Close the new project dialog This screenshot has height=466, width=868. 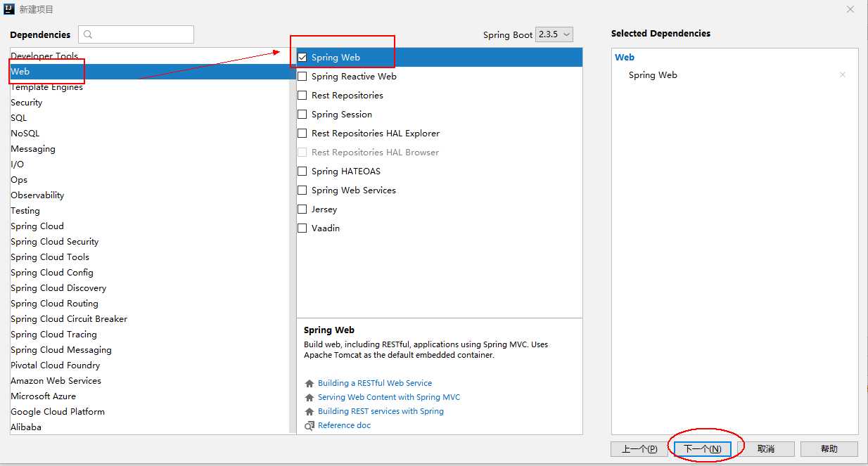[x=850, y=9]
